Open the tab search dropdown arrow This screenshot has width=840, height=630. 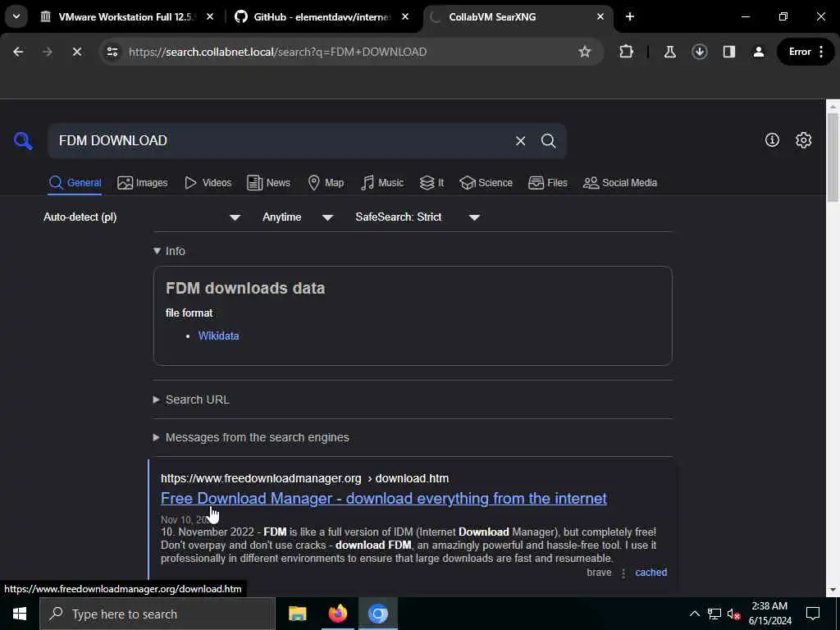[x=16, y=16]
